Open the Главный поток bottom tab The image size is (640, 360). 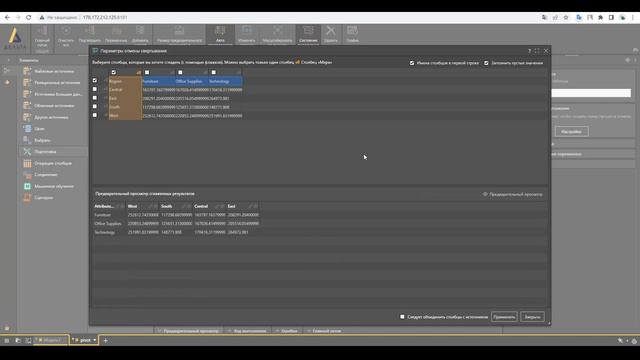[x=324, y=331]
